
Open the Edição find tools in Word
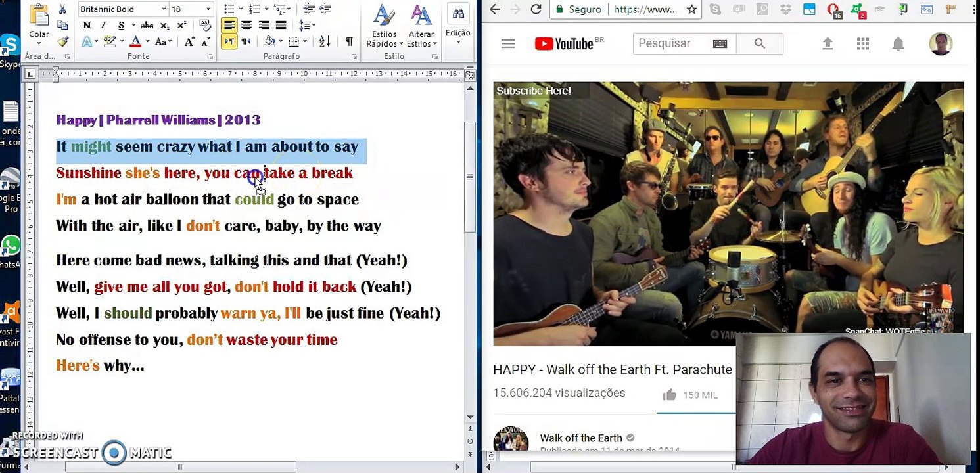point(458,24)
